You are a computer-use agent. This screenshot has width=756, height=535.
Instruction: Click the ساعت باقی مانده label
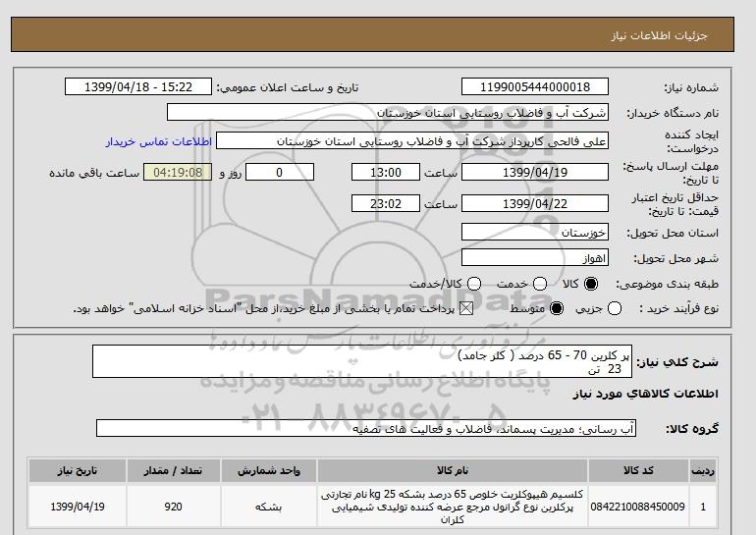click(x=94, y=173)
